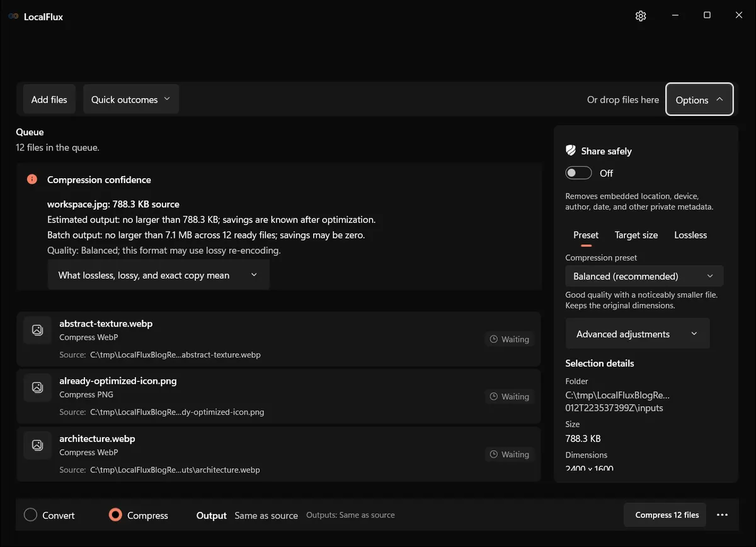Click the clock icon on already-optimized-icon.png status
The height and width of the screenshot is (547, 756).
495,397
